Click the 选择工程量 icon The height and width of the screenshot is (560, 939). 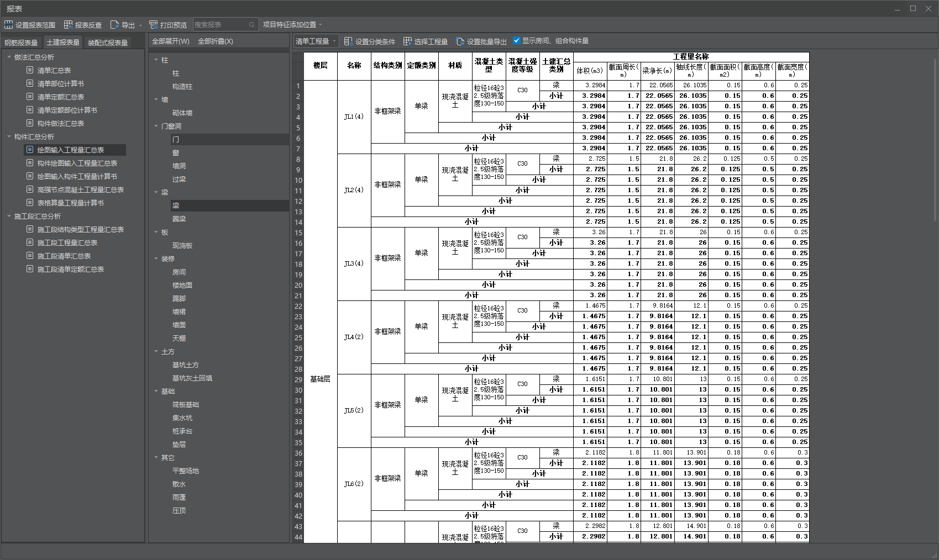[408, 41]
